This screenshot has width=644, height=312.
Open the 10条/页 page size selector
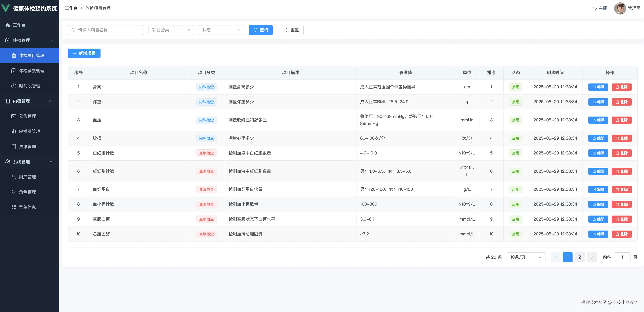pos(526,257)
